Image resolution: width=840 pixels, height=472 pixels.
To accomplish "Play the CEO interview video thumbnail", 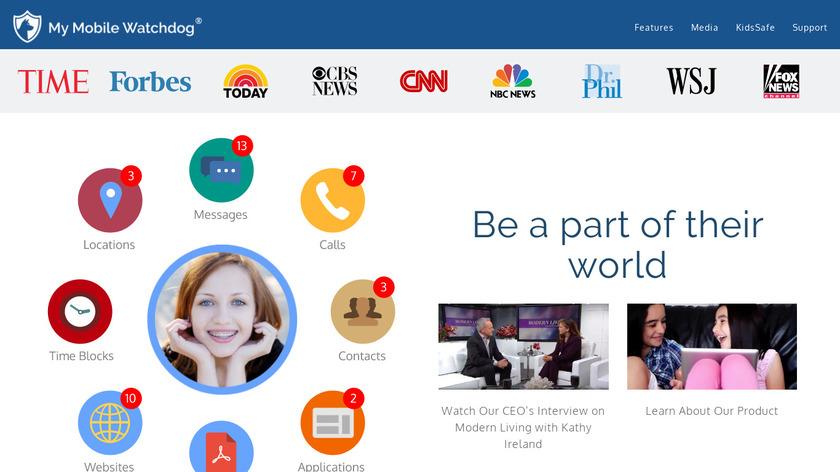I will click(x=523, y=347).
